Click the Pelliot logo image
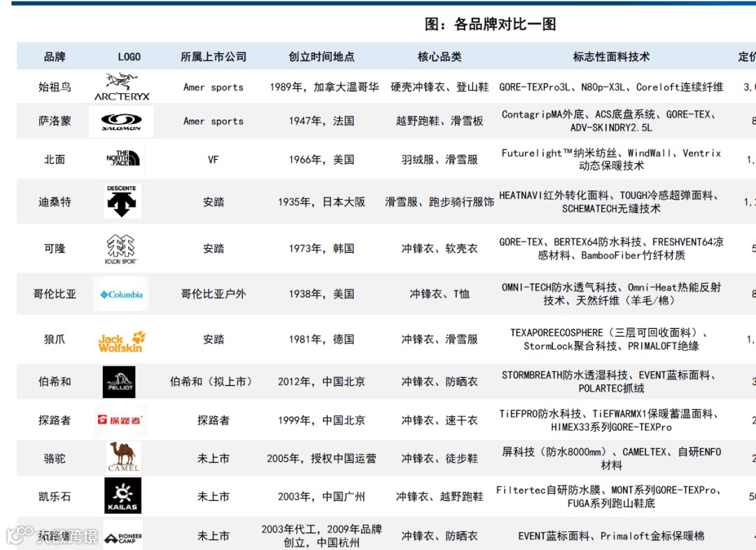Screen dimensions: 756x550 [119, 382]
